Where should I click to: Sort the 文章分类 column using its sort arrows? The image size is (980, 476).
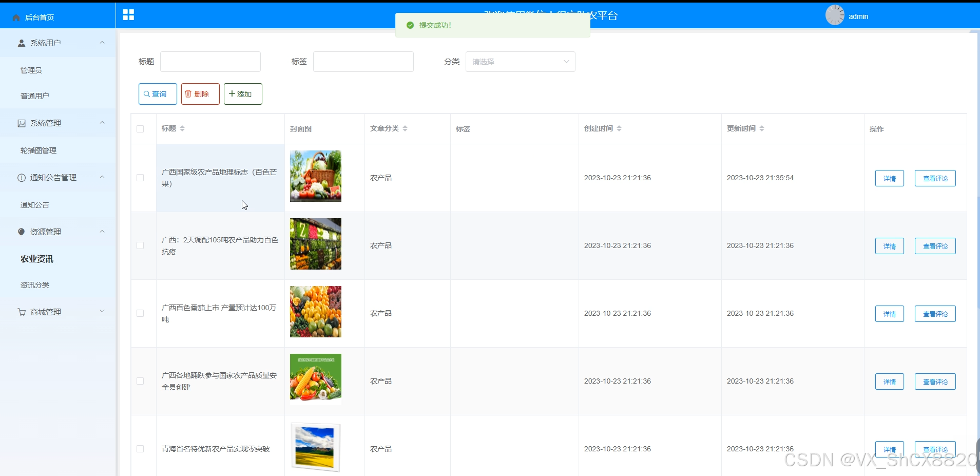click(405, 128)
